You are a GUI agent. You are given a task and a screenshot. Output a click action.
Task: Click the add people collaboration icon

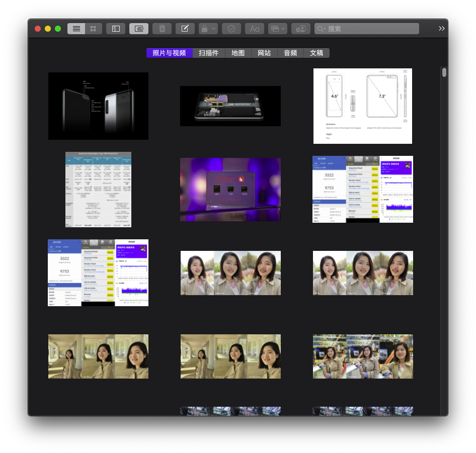coord(301,29)
